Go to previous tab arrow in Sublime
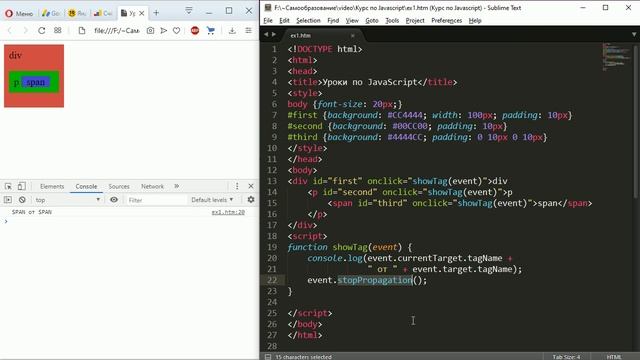This screenshot has width=640, height=360. 266,35
